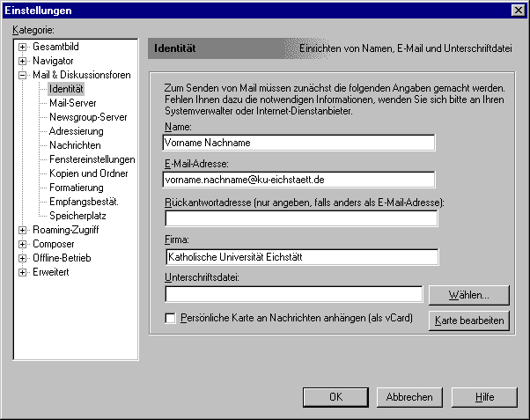Expand the Roaming-Zugriff category
Screen dimensions: 530x420
pyautogui.click(x=23, y=230)
